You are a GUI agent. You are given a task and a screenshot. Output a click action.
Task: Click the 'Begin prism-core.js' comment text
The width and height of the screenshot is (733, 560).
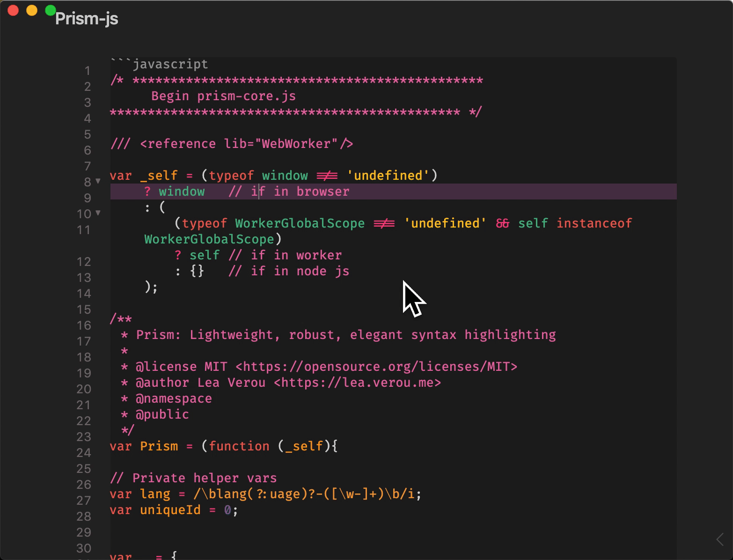pos(223,96)
